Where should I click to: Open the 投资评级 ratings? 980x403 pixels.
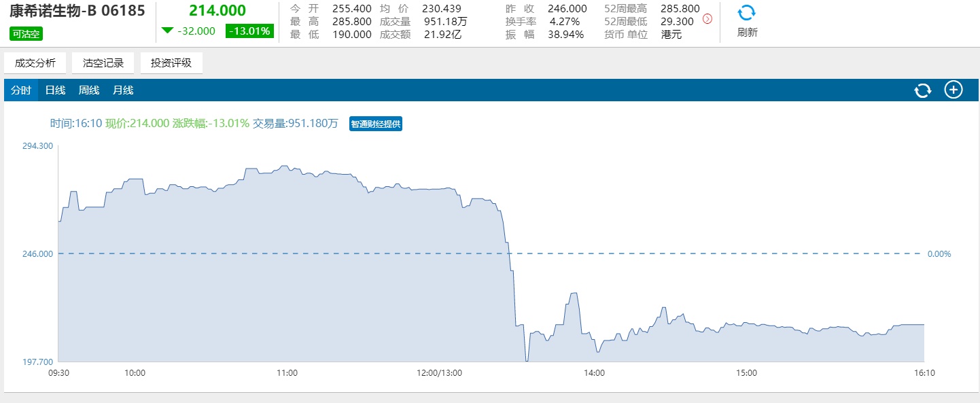click(x=171, y=63)
